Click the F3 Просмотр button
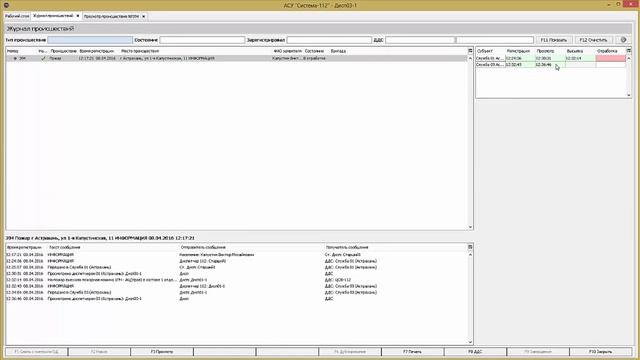640x360 pixels. coord(162,351)
